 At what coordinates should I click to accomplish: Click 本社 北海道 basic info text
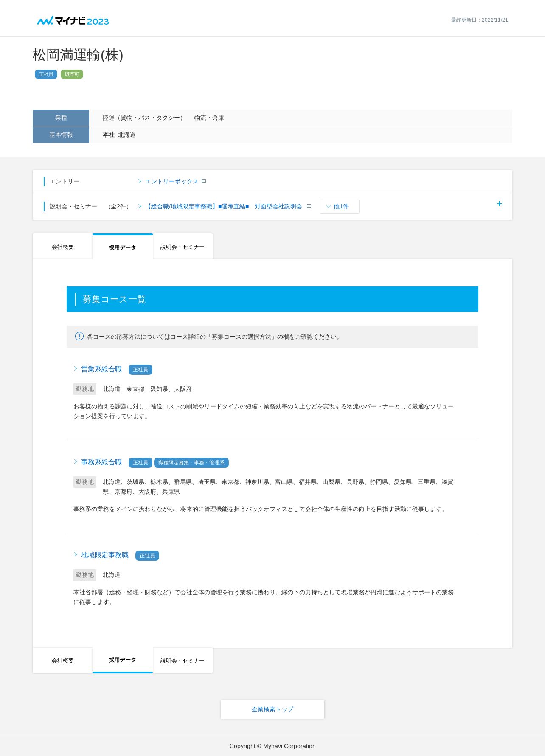coord(119,135)
